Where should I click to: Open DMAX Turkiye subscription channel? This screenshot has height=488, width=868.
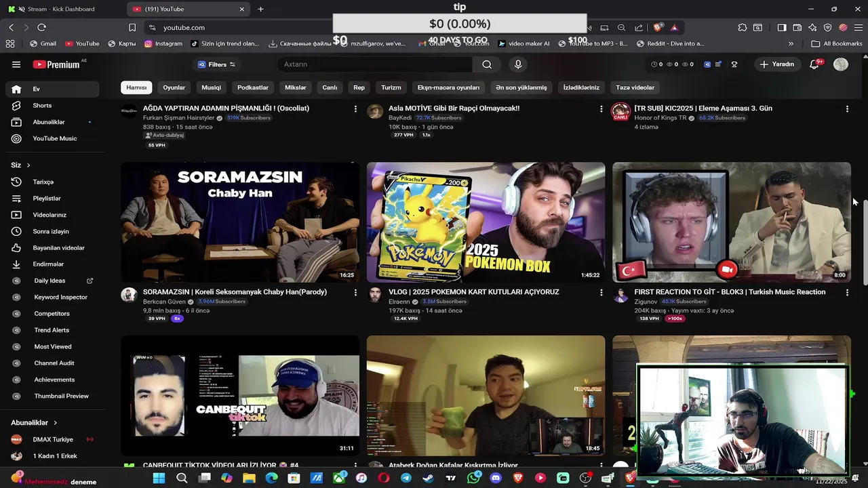click(53, 439)
